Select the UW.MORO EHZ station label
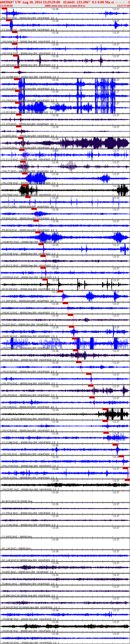The width and height of the screenshot is (130, 644). point(30,242)
